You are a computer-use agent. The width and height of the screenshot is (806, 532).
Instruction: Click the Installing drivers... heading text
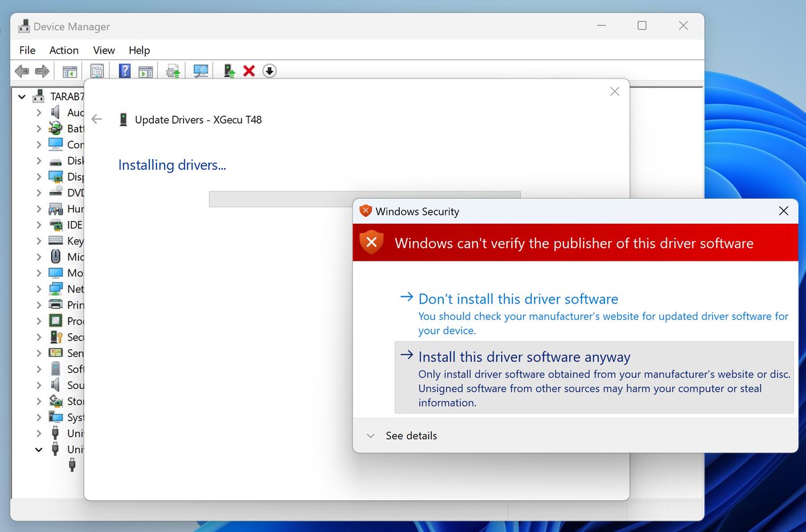(x=172, y=165)
